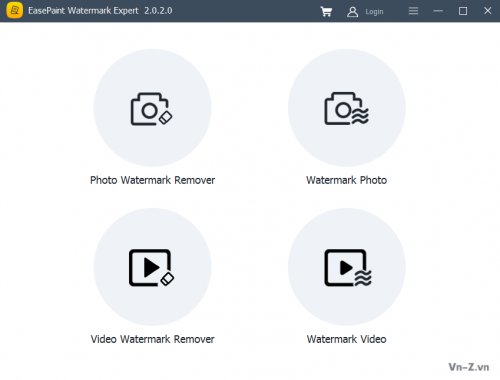Click the Watermark Video label
This screenshot has width=500, height=380.
coord(347,339)
